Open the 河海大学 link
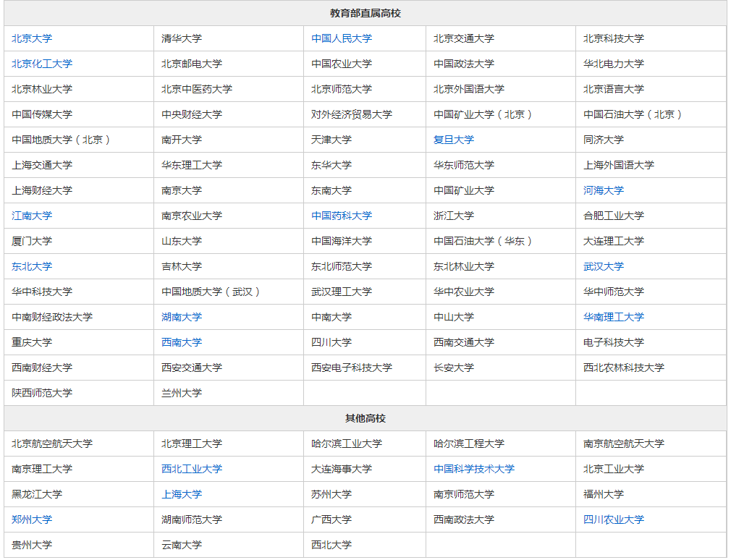The height and width of the screenshot is (560, 731). pos(604,190)
